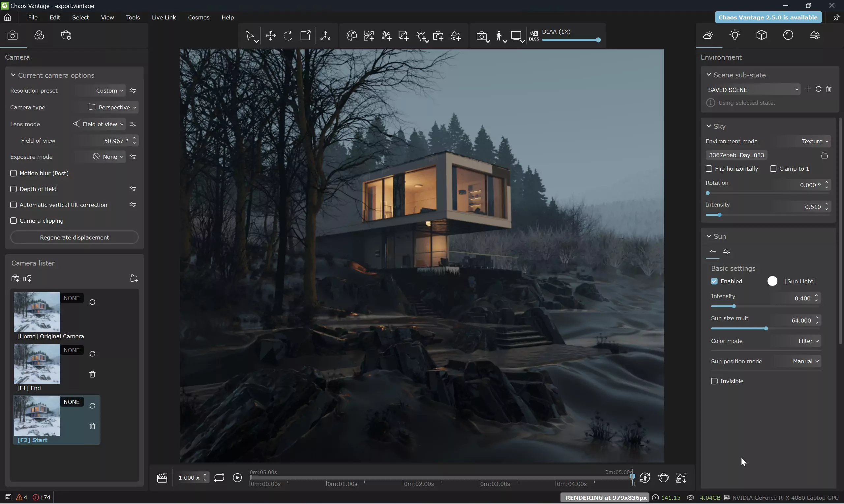
Task: Click the Regenerate displacement button
Action: [x=75, y=238]
